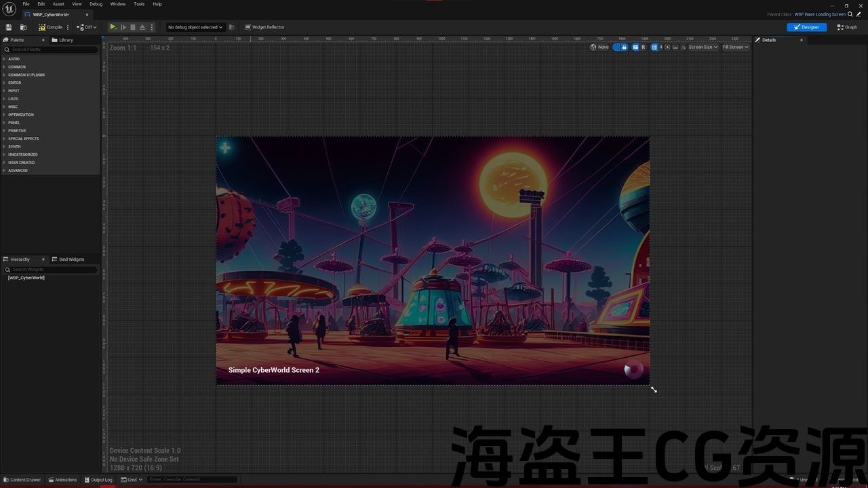Click the Save asset icon
Screen dimensions: 868x488
tap(9, 27)
